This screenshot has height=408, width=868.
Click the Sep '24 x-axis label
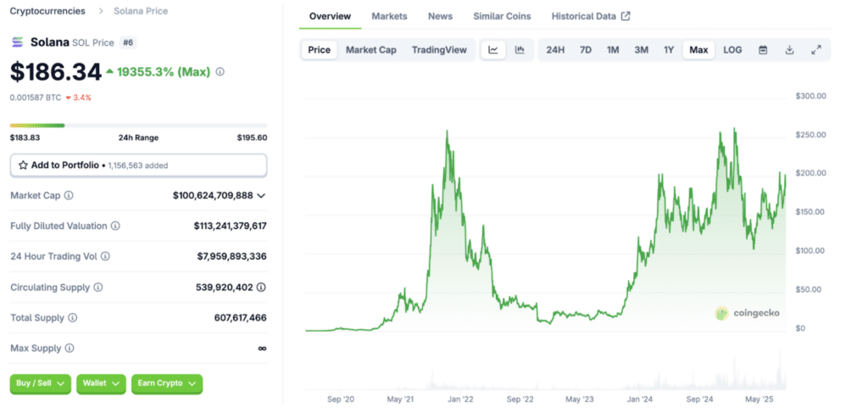coord(700,399)
